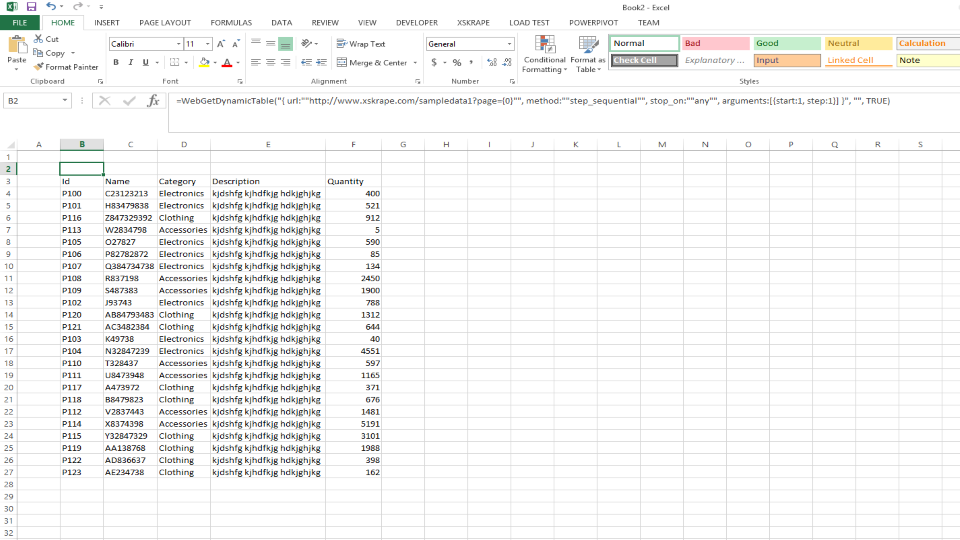Apply the Bad cell style

[x=716, y=43]
